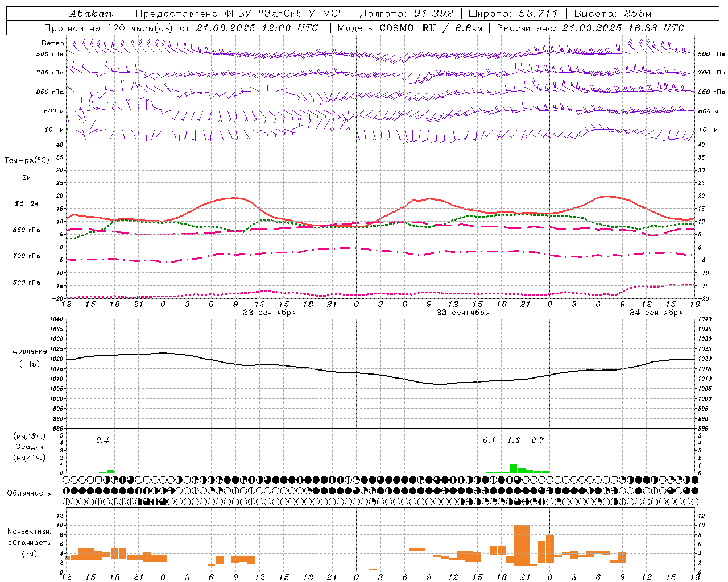Click the '(мм/3ч.)' precipitation unit label
This screenshot has height=582, width=728.
point(30,436)
